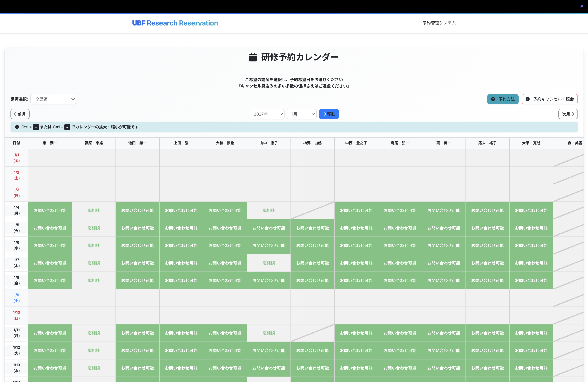
Task: Click the left chevron on the 前月 button
Action: point(15,114)
